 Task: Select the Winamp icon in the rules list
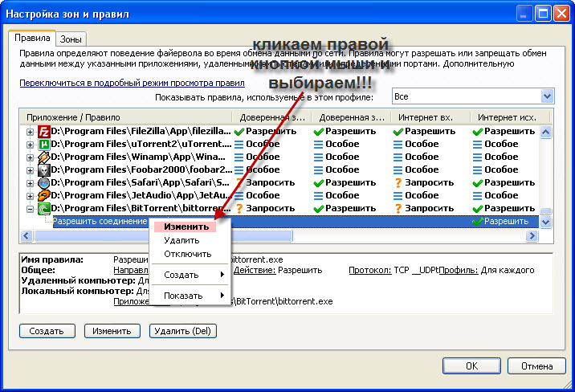tap(45, 157)
